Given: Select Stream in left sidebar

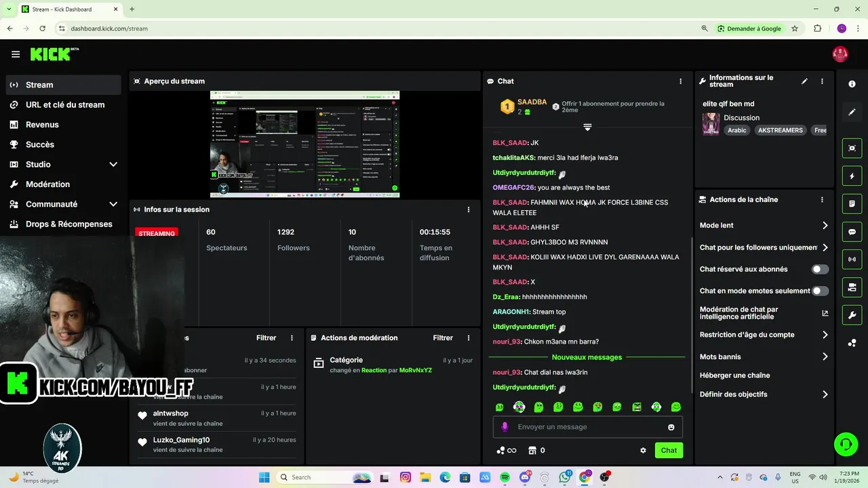Looking at the screenshot, I should tap(64, 85).
